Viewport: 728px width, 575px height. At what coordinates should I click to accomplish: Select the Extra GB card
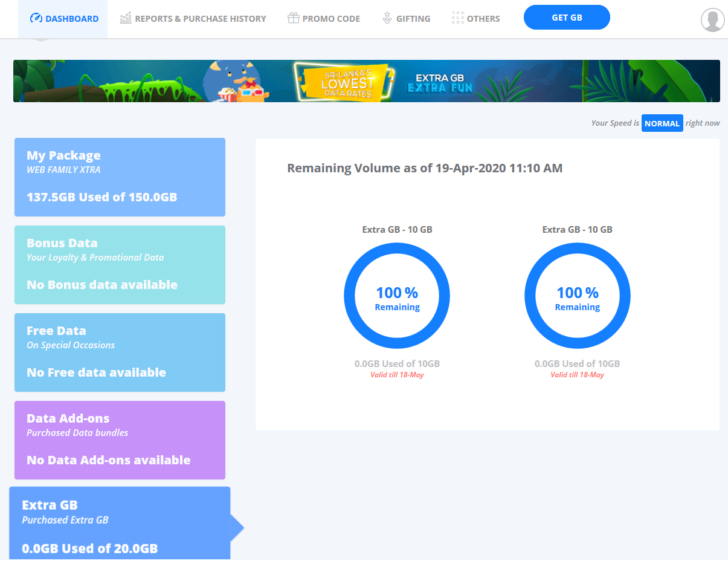(x=120, y=524)
